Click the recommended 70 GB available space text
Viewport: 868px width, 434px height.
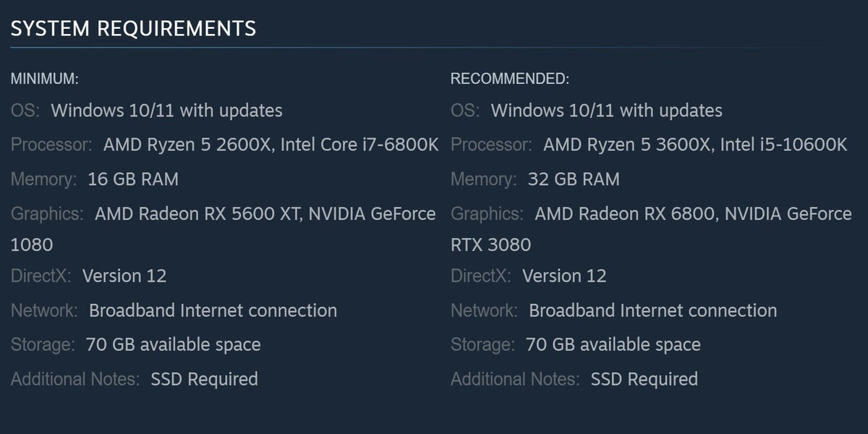coord(613,344)
